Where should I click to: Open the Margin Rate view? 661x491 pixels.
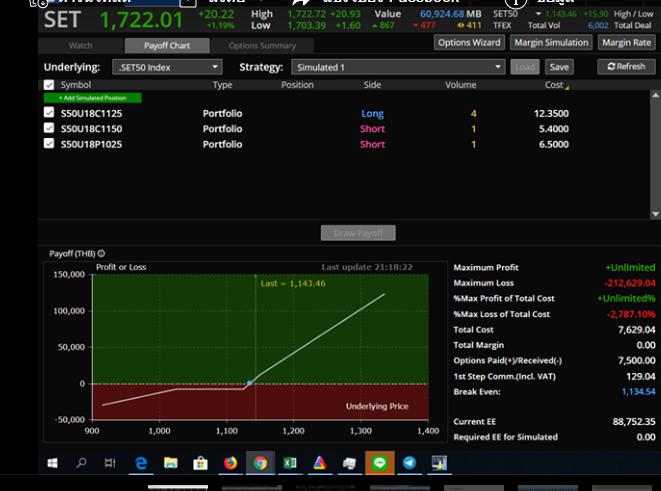[x=626, y=43]
